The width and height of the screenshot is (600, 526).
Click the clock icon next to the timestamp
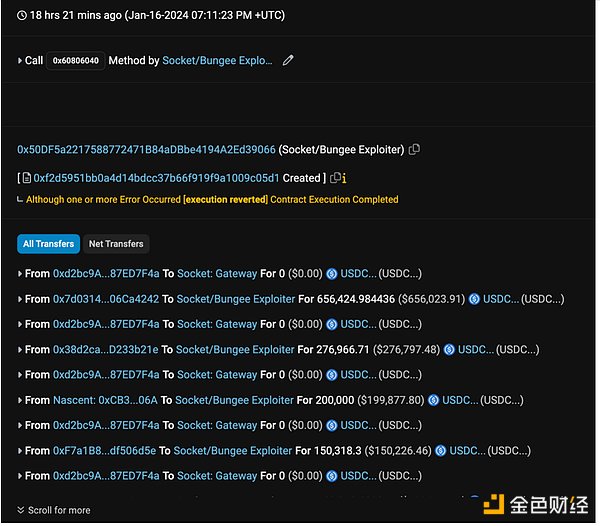(x=22, y=16)
